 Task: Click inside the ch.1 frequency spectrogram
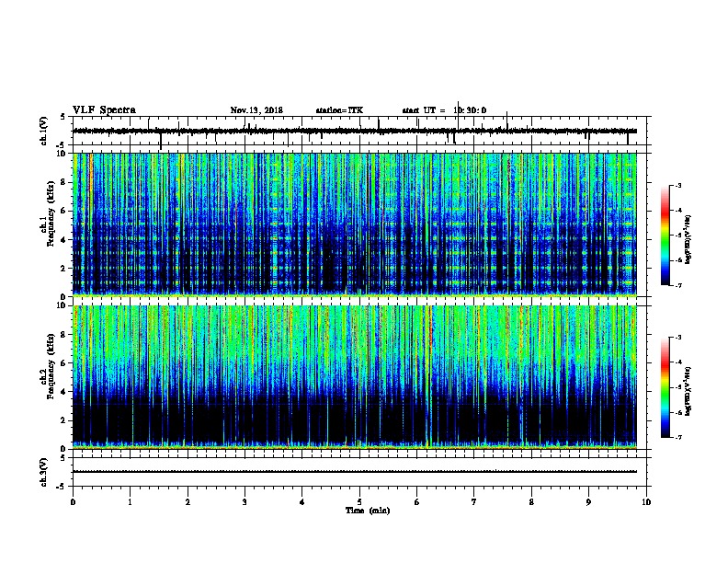pyautogui.click(x=355, y=224)
